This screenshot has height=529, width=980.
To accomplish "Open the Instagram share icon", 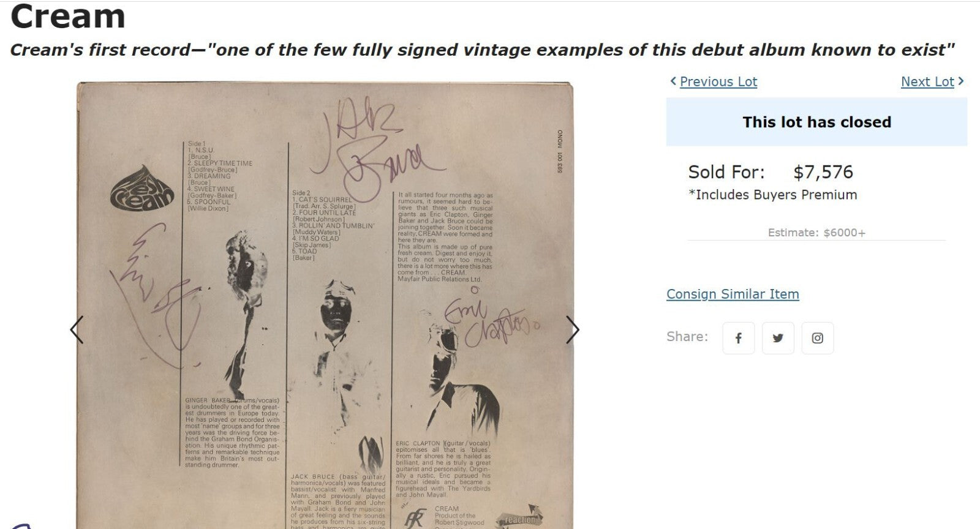I will (818, 337).
